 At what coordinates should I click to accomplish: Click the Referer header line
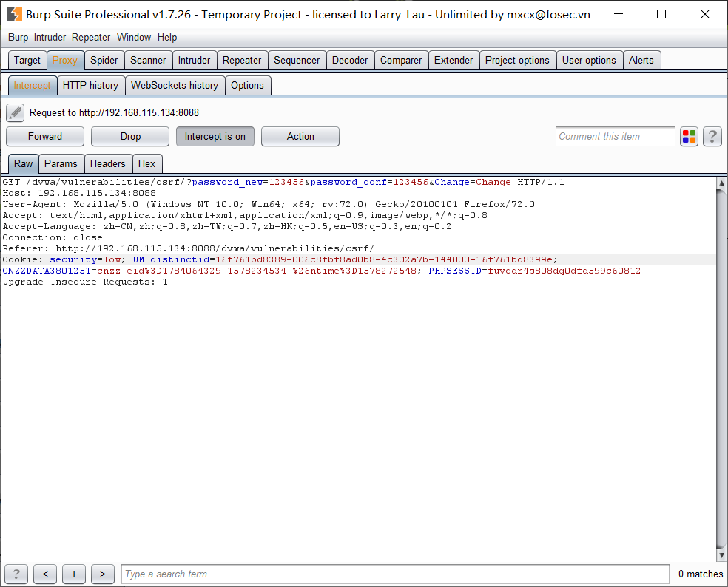(188, 248)
